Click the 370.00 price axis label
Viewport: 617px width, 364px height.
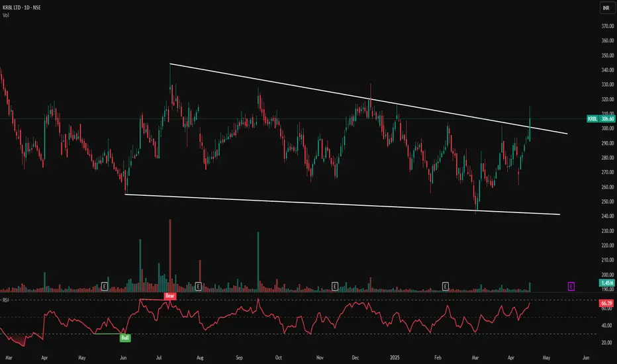[608, 26]
